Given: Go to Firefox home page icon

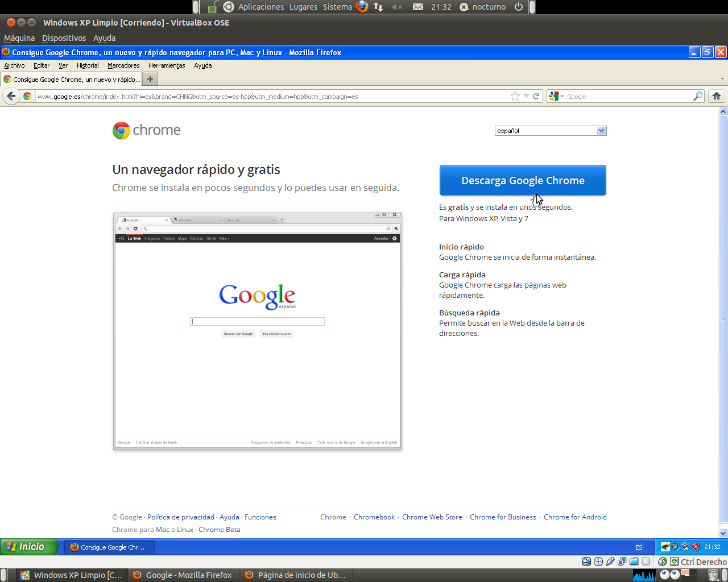Looking at the screenshot, I should pyautogui.click(x=717, y=96).
